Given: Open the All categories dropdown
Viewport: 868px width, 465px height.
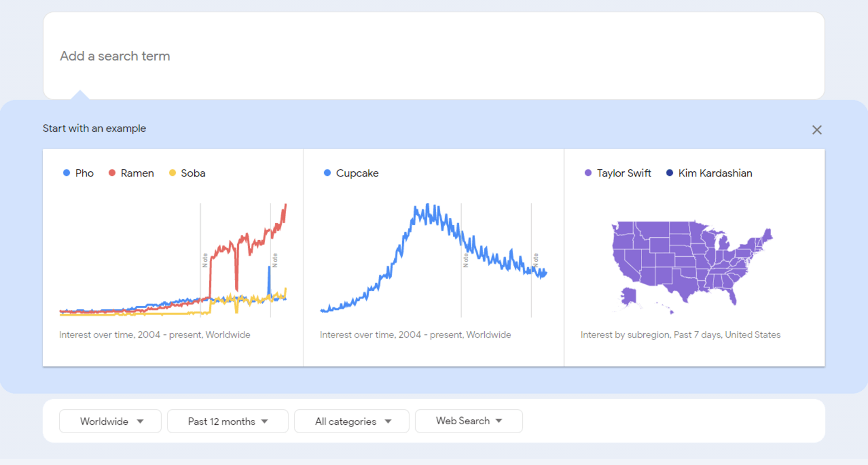Looking at the screenshot, I should coord(351,421).
